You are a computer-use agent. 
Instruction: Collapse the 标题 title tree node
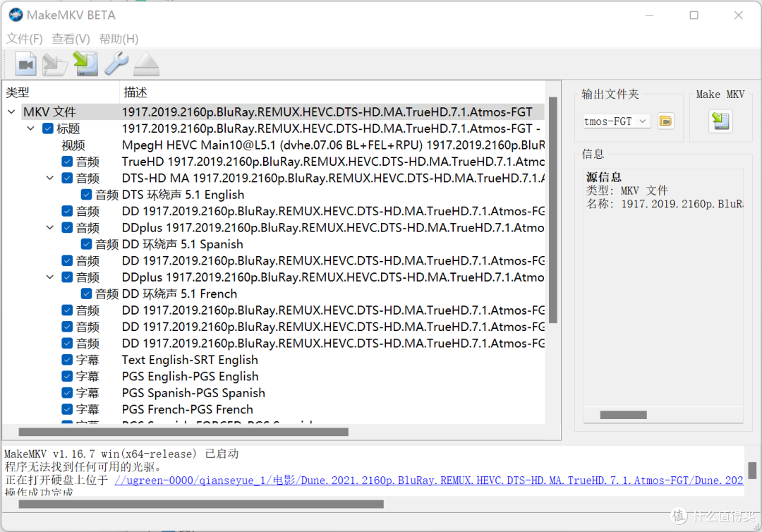click(30, 128)
